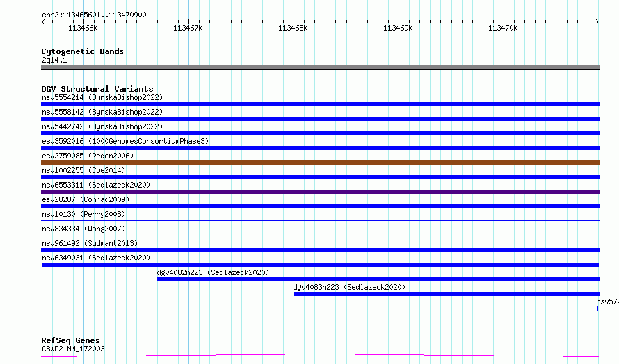619x364 pixels.
Task: Open variant nsv5554214 (ByrskaBishop2022) label
Action: pos(102,97)
